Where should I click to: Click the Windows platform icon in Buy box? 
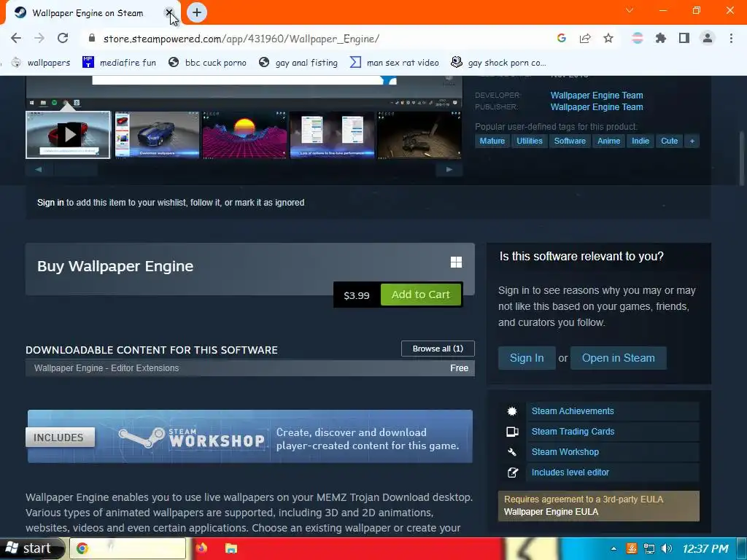coord(456,262)
